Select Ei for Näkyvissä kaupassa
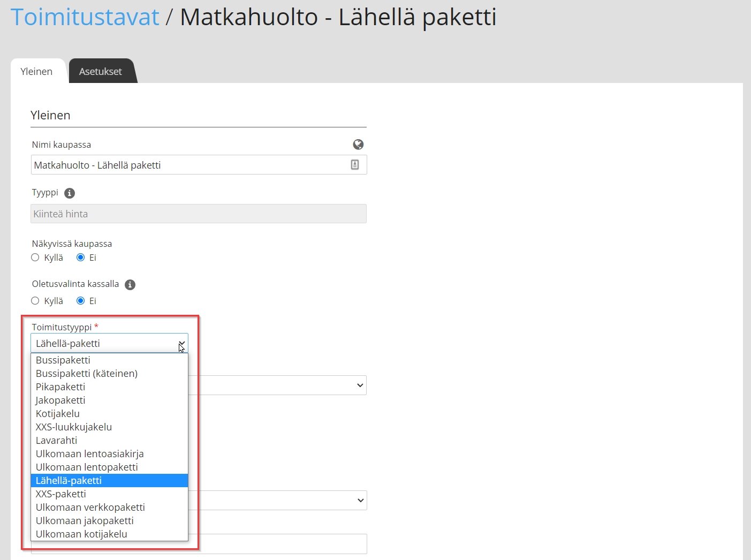 tap(81, 258)
